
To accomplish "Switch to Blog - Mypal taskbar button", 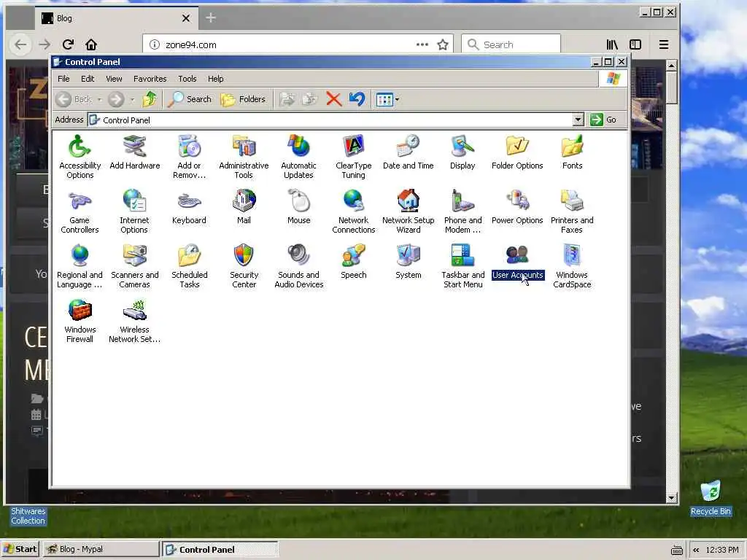I will (101, 549).
